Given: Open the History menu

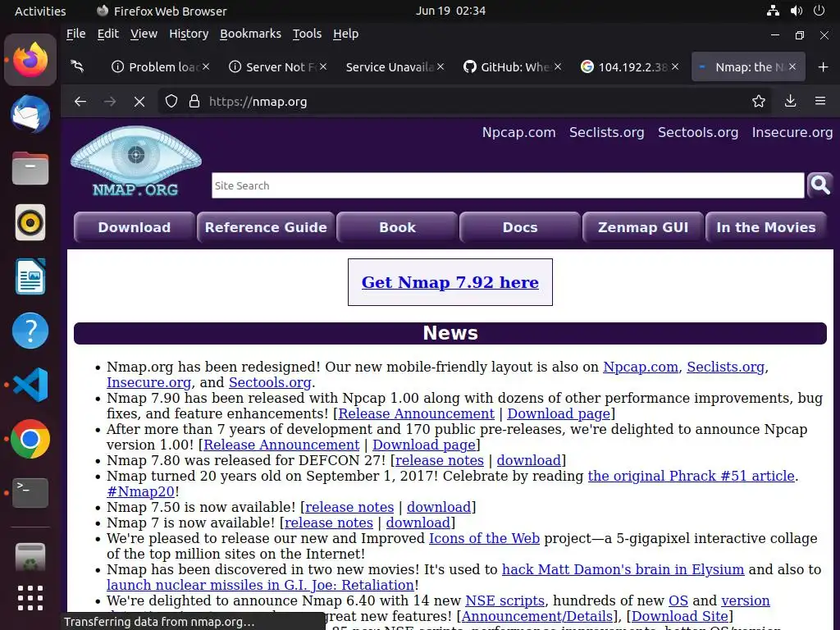Looking at the screenshot, I should click(x=189, y=34).
